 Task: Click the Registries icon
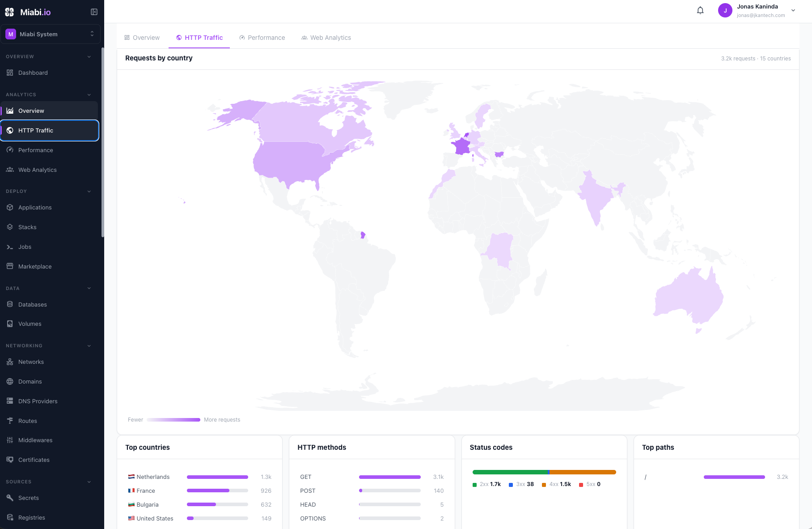tap(10, 517)
